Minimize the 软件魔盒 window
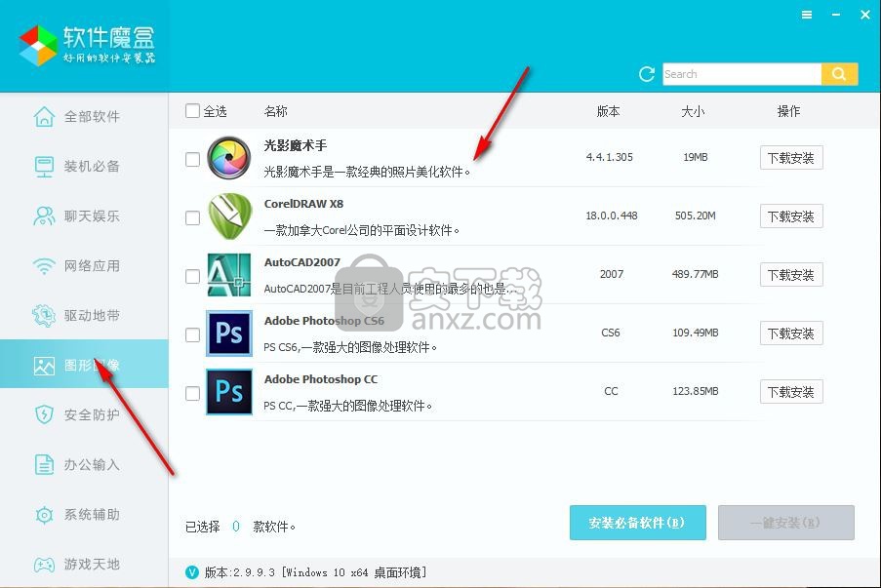Screen dimensions: 881x588 click(836, 16)
